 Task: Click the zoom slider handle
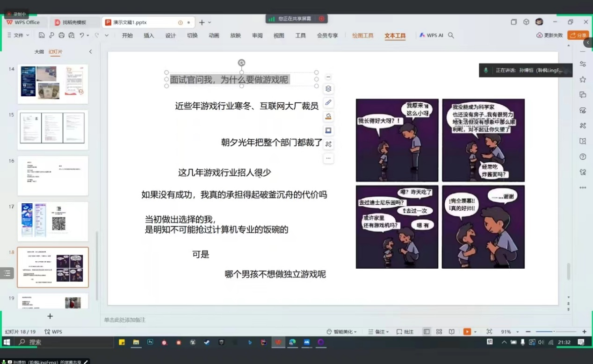(x=554, y=332)
